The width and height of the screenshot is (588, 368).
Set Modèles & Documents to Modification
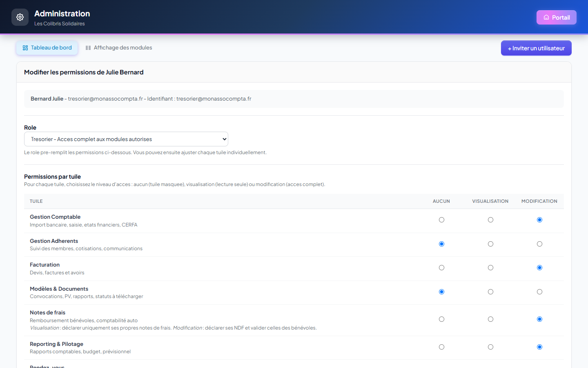539,292
